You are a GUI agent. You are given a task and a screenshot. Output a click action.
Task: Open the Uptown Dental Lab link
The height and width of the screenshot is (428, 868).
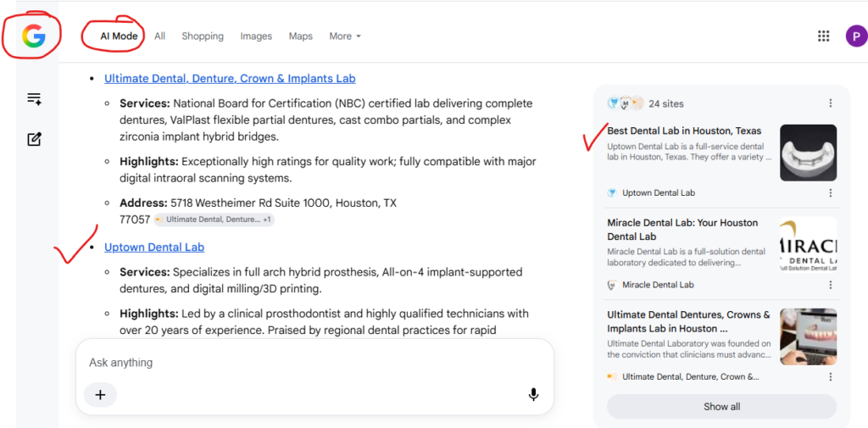pyautogui.click(x=154, y=247)
